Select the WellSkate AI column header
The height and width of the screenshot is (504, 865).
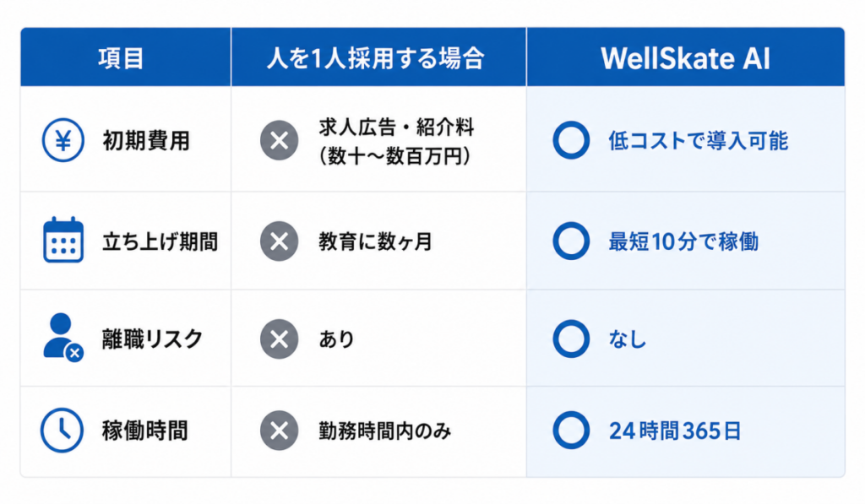coord(686,57)
